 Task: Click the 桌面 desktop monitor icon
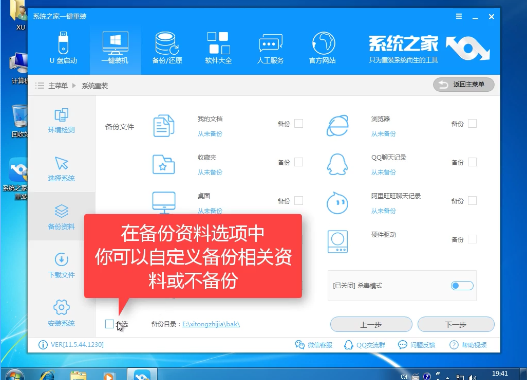[x=164, y=202]
